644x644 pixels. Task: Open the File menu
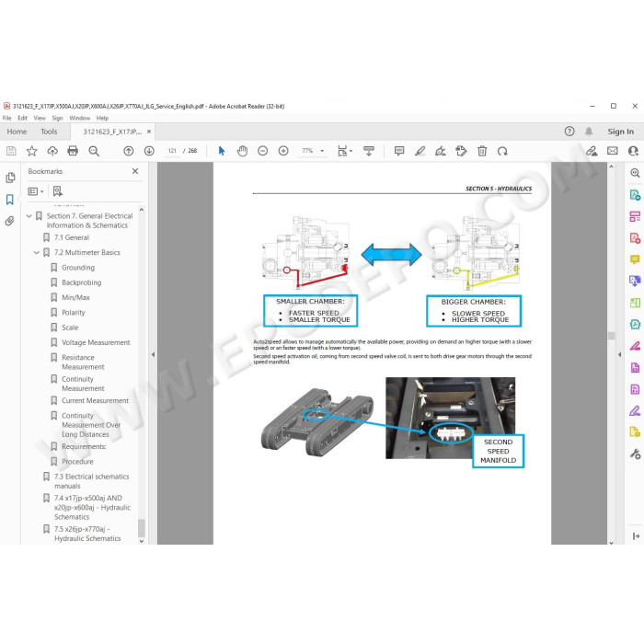click(x=7, y=119)
